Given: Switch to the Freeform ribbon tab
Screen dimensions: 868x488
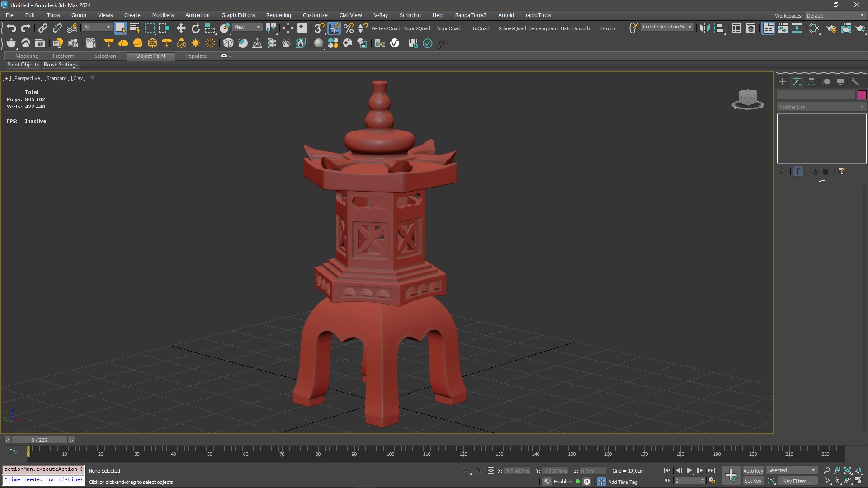Looking at the screenshot, I should 63,56.
